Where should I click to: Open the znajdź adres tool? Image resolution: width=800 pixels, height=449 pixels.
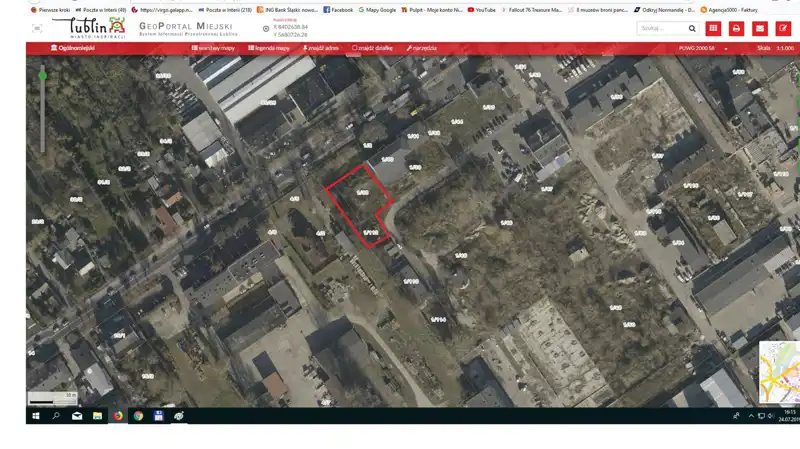[x=321, y=48]
